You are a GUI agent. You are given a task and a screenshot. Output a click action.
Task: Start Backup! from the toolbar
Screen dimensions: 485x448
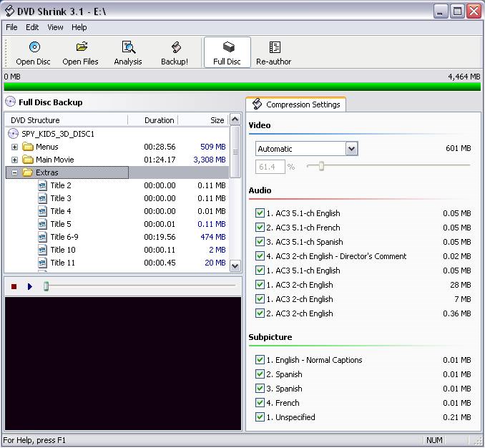175,52
